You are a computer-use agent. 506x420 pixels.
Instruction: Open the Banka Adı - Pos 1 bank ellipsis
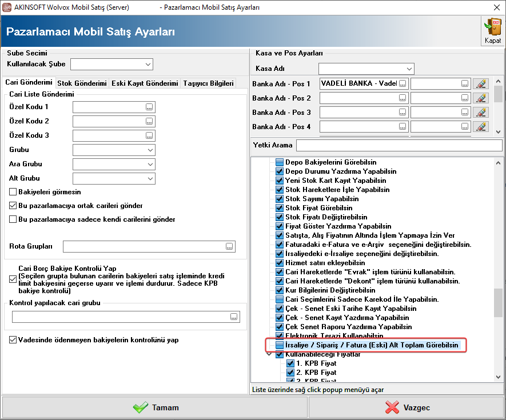coord(403,83)
